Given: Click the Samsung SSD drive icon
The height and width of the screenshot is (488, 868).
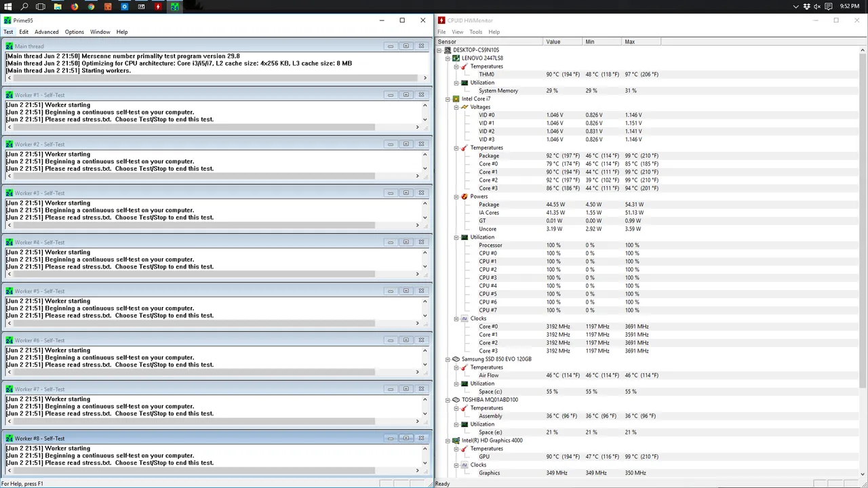Looking at the screenshot, I should [x=456, y=359].
